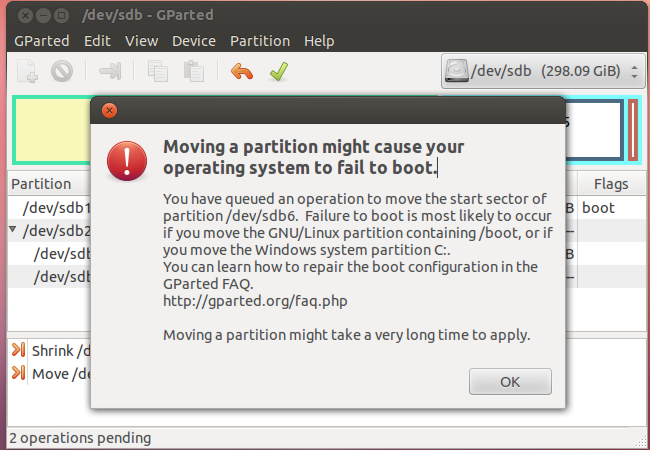Confirm the warning with OK button

pyautogui.click(x=510, y=382)
